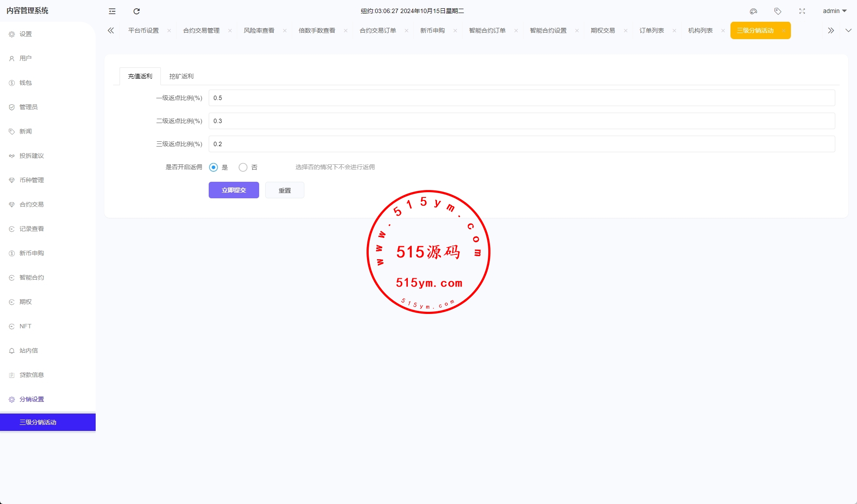
Task: Switch to the 挖矿返利 tab
Action: pyautogui.click(x=181, y=77)
